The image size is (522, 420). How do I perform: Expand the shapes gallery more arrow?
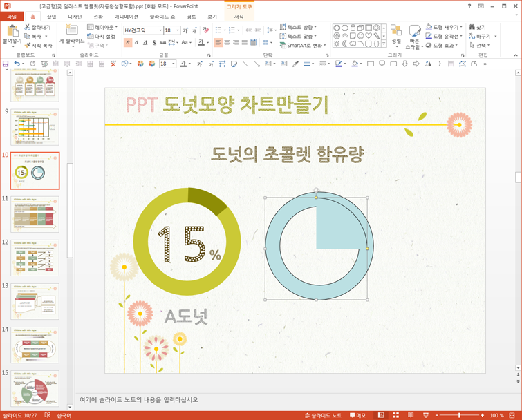(384, 44)
